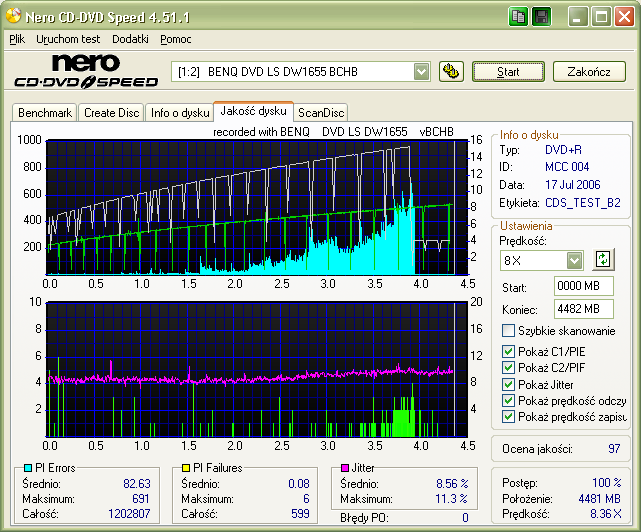The image size is (641, 532).
Task: Maximize the Nero CD-DVD Speed window
Action: (601, 17)
